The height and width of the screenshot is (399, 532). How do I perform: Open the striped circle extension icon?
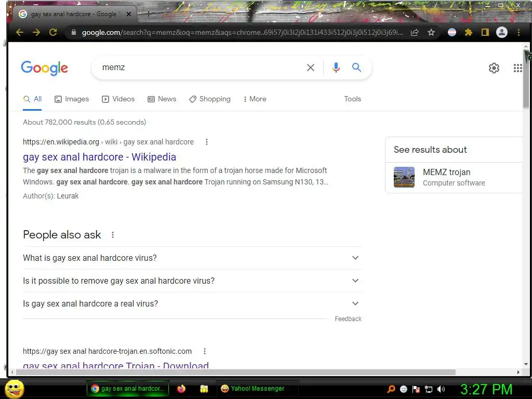coord(452,32)
